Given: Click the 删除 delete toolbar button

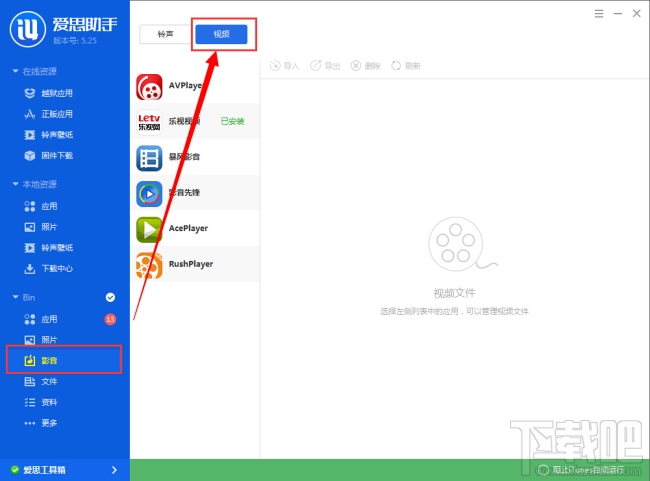Looking at the screenshot, I should click(x=366, y=66).
